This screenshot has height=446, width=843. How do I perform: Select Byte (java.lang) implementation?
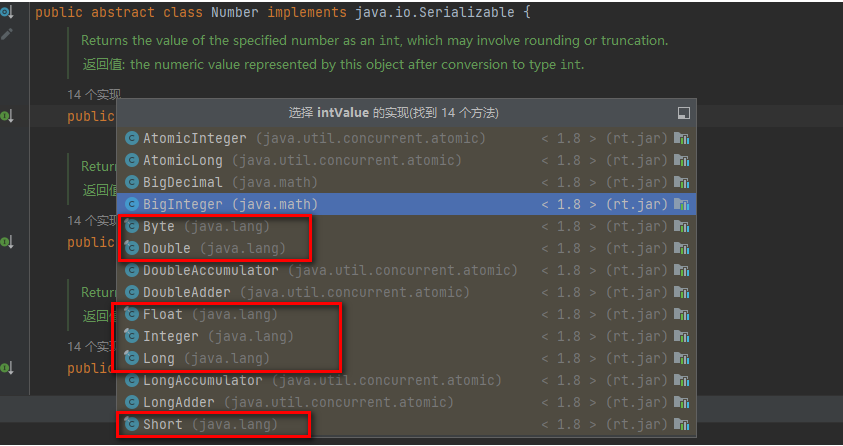pos(406,226)
